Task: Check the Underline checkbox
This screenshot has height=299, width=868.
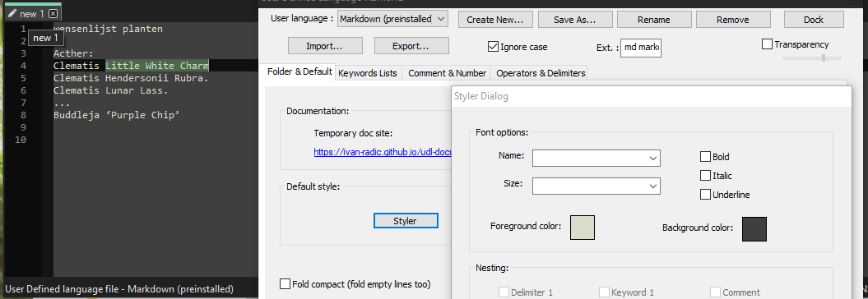Action: point(705,195)
